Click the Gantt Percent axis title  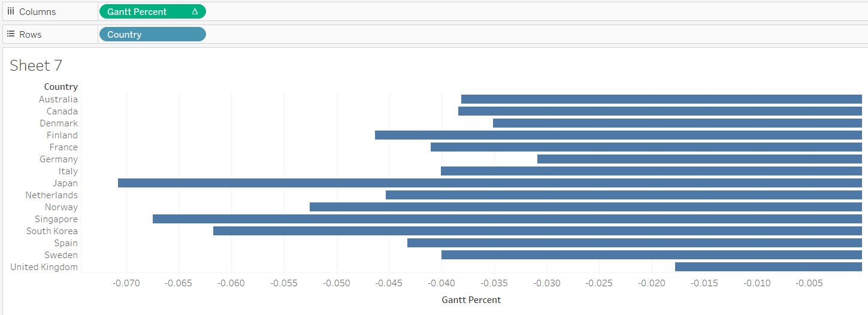(x=471, y=299)
